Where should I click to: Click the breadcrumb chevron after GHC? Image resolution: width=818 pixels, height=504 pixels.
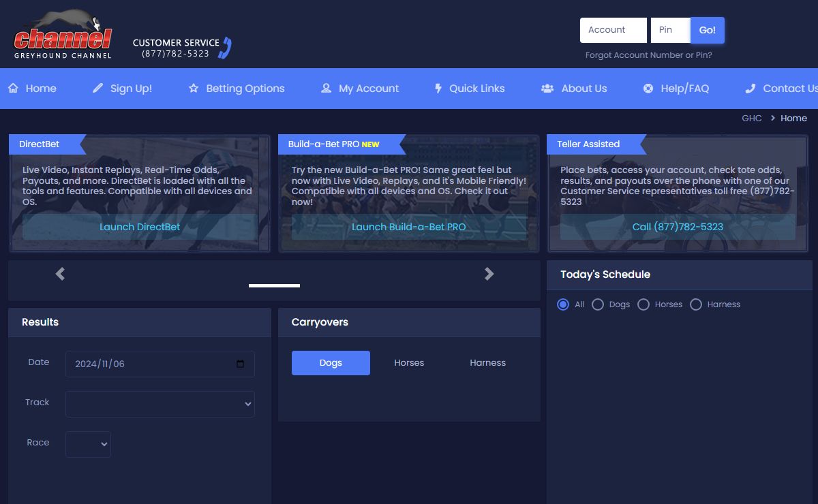click(772, 119)
